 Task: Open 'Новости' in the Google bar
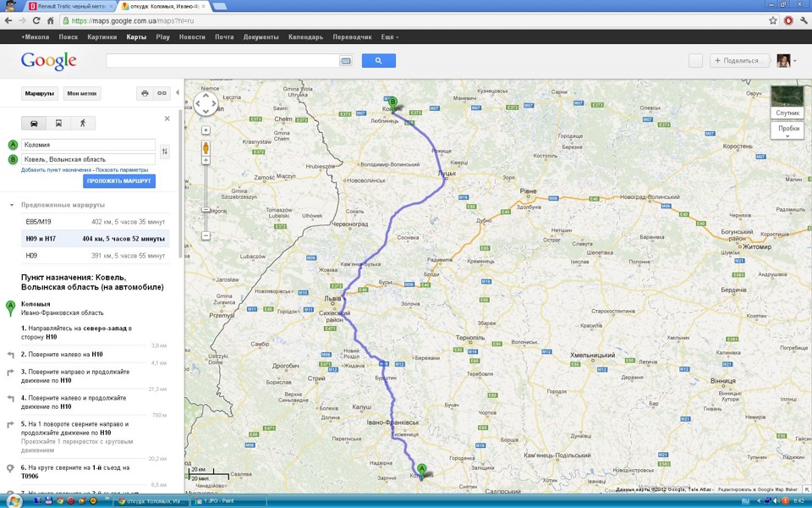[192, 36]
